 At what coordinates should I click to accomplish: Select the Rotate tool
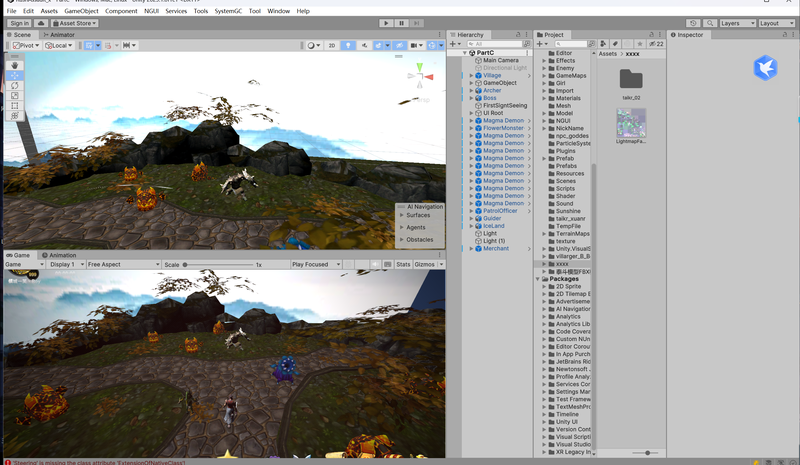(x=14, y=85)
